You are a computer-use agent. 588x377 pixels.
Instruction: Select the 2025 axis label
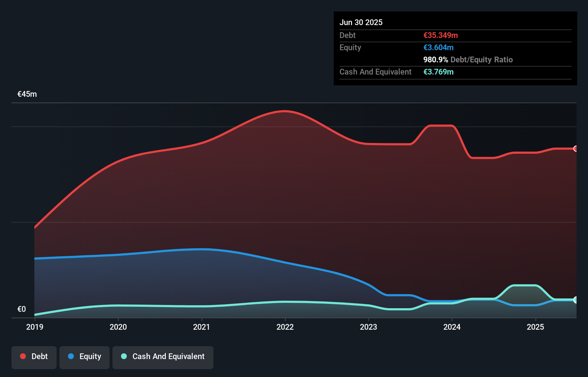536,327
